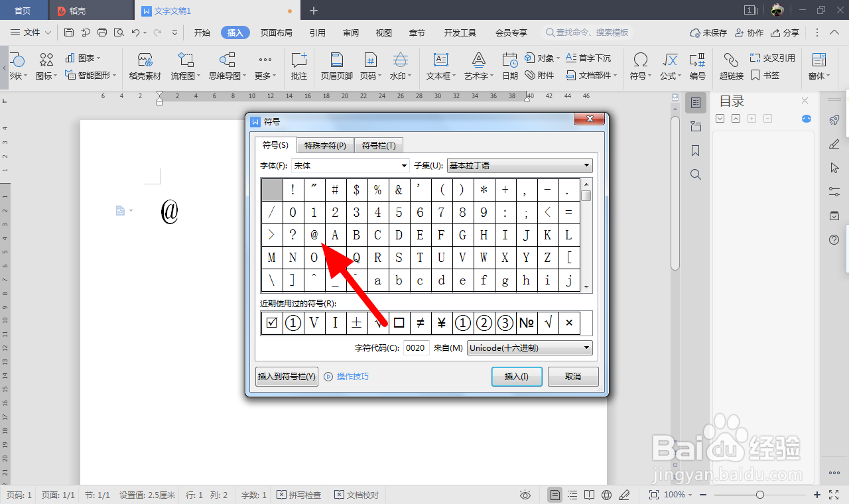Expand the 更多 more dropdown in ribbon
The height and width of the screenshot is (504, 849).
(x=265, y=66)
